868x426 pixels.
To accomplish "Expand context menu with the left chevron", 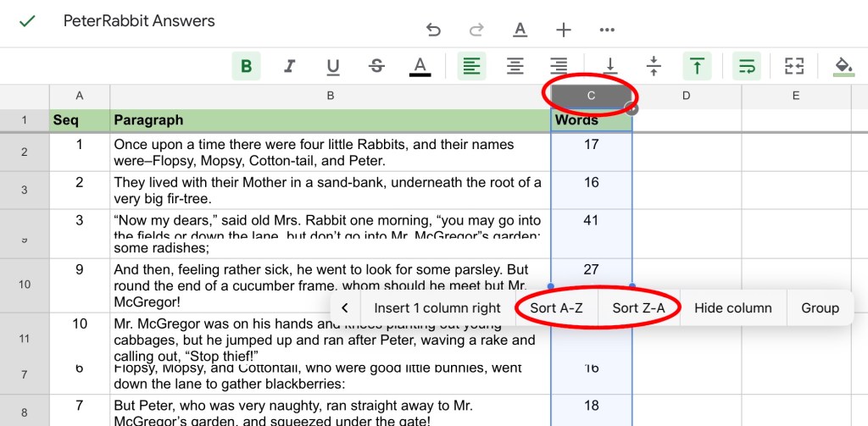I will (345, 308).
